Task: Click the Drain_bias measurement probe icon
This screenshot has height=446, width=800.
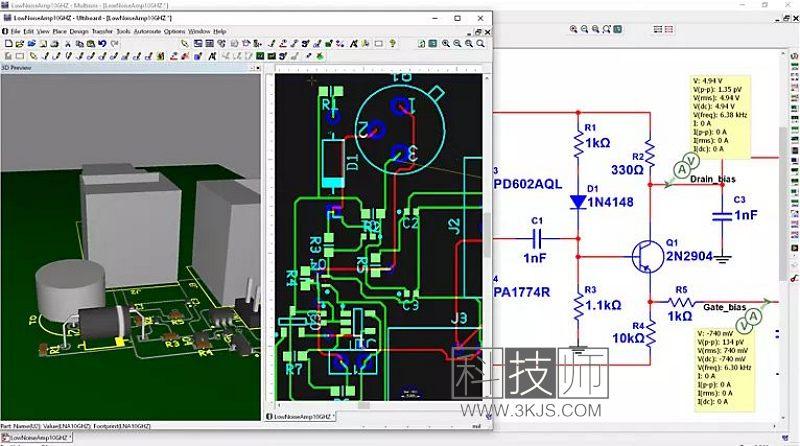Action: tap(685, 166)
